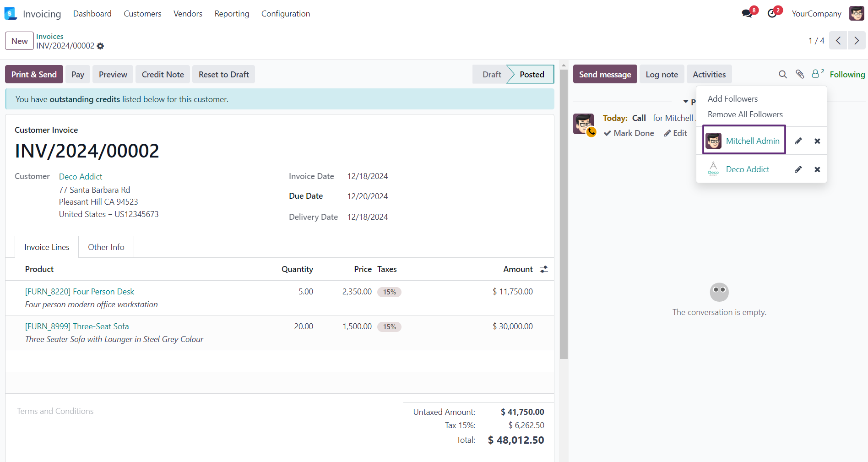
Task: Click the Product column header
Action: [39, 269]
